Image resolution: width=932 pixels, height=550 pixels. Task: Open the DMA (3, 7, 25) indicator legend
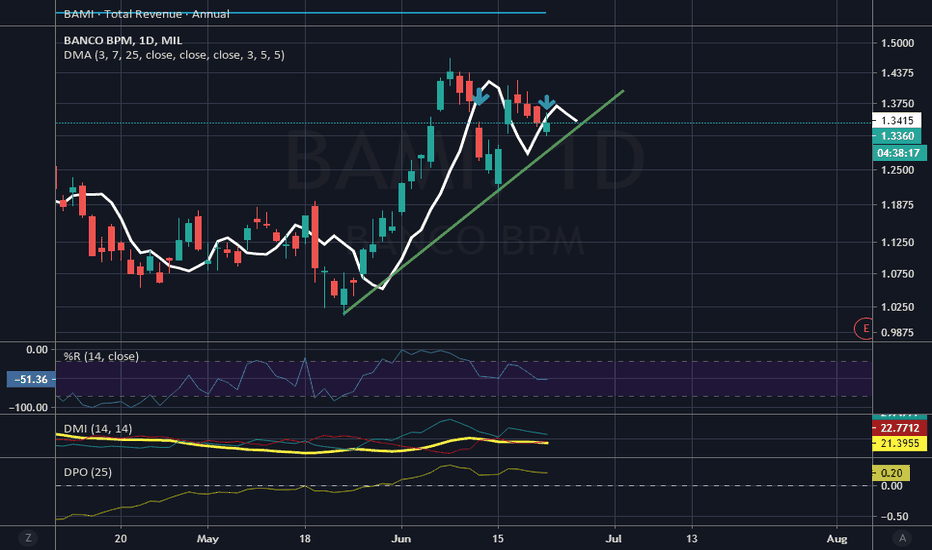[x=174, y=55]
